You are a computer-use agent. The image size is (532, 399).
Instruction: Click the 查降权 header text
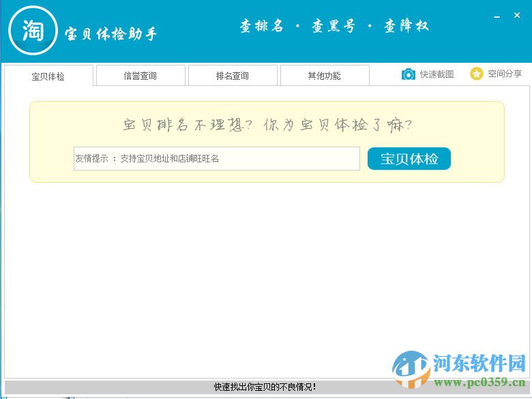tap(407, 26)
